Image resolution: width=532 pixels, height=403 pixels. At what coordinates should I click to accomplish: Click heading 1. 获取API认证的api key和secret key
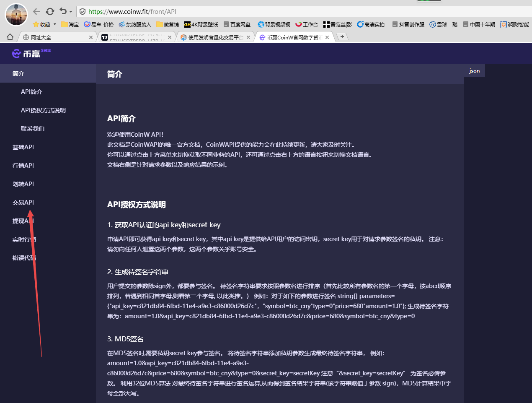click(x=164, y=225)
